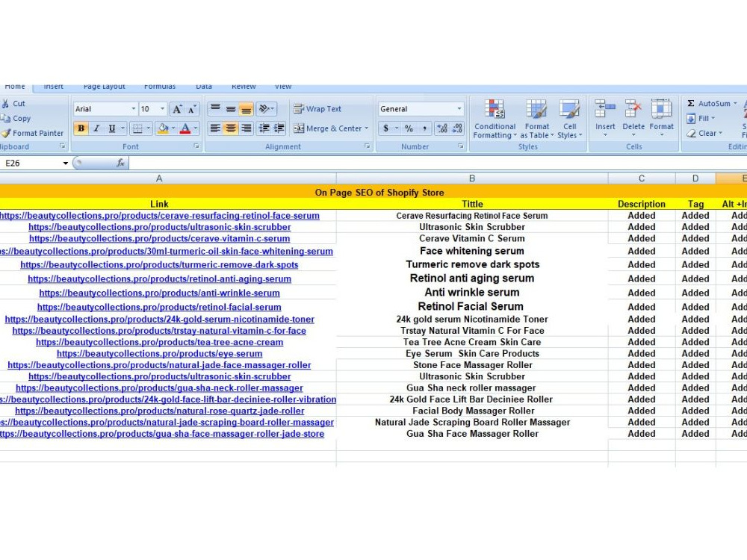Switch to the Review tab

pyautogui.click(x=244, y=87)
